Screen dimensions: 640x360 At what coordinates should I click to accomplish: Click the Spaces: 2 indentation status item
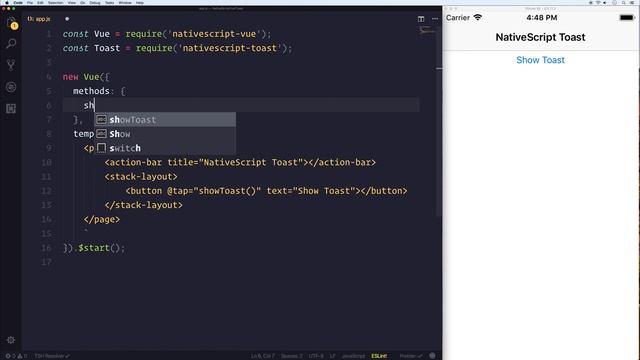[291, 356]
